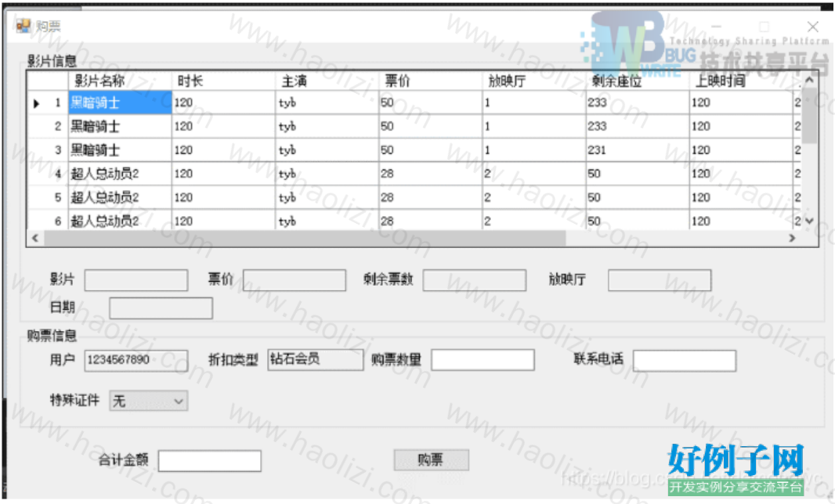
Task: Click the 主演 column header
Action: click(327, 81)
